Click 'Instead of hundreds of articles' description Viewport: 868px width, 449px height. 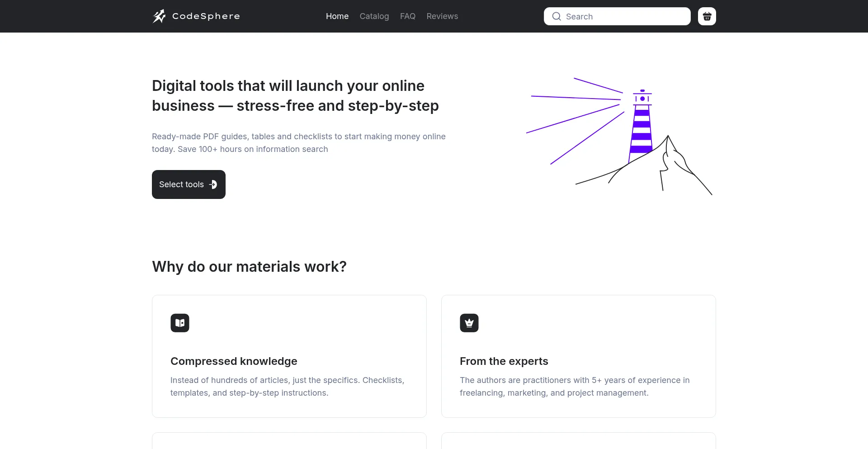click(x=288, y=387)
